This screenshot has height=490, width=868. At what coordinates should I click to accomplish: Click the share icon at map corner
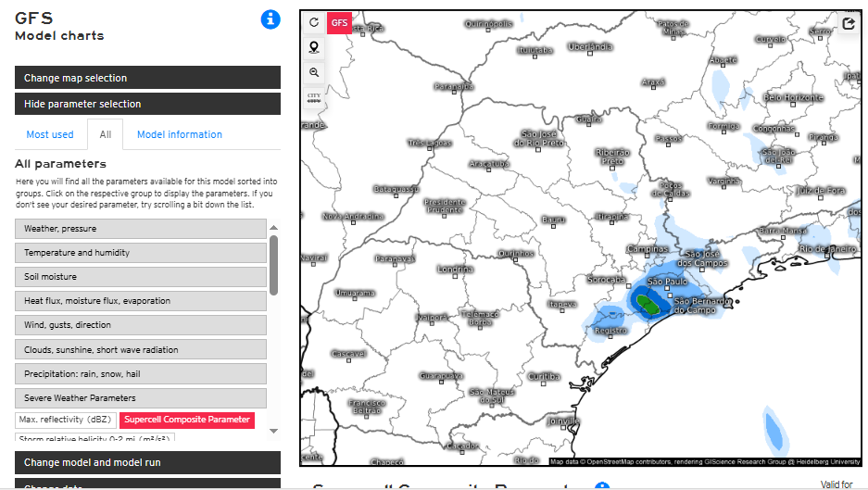click(849, 23)
